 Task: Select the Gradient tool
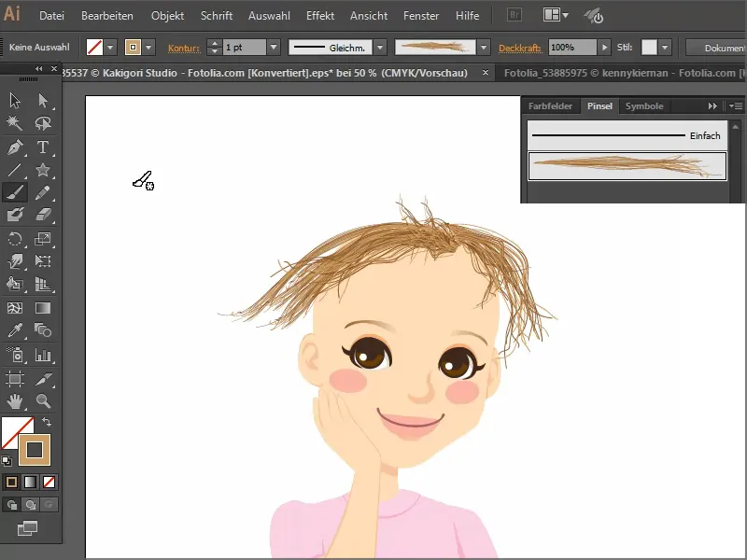click(43, 308)
